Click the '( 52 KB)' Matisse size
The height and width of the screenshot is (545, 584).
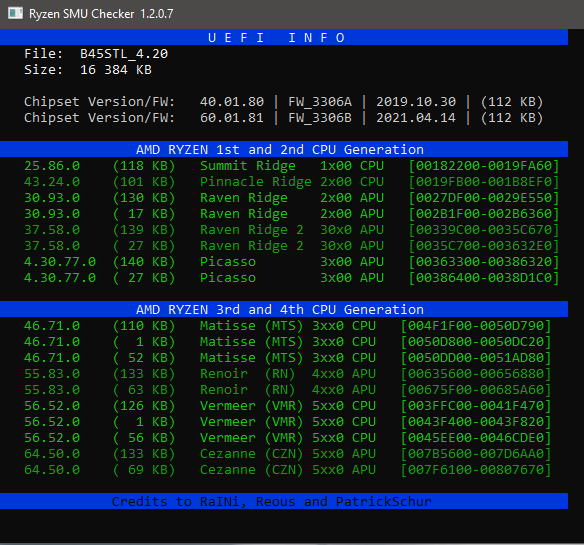click(144, 358)
